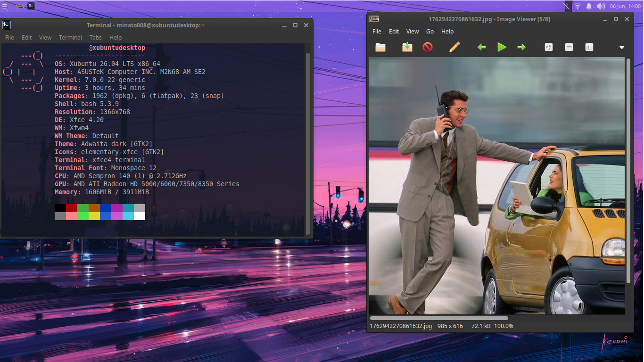Click the displayed photo in Image Viewer
This screenshot has width=644, height=362.
[x=496, y=186]
